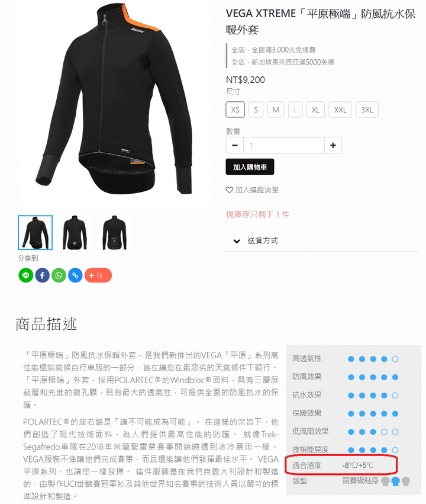Click the 加入追蹤清單 link
426x504 pixels.
(257, 190)
